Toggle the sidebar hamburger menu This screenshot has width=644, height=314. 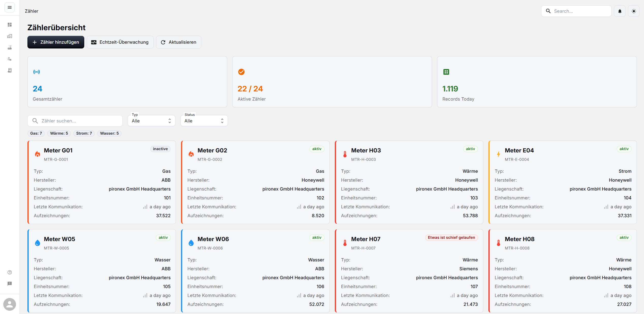click(10, 7)
